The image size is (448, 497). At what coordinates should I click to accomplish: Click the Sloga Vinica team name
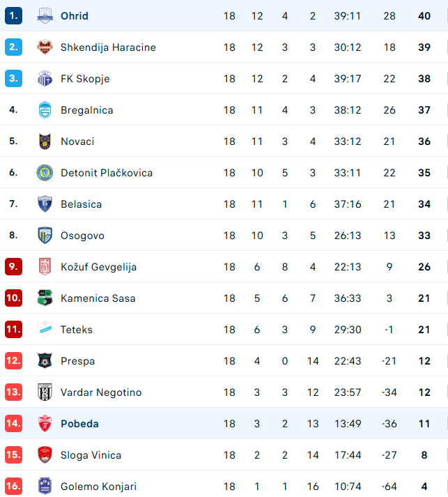pos(91,455)
